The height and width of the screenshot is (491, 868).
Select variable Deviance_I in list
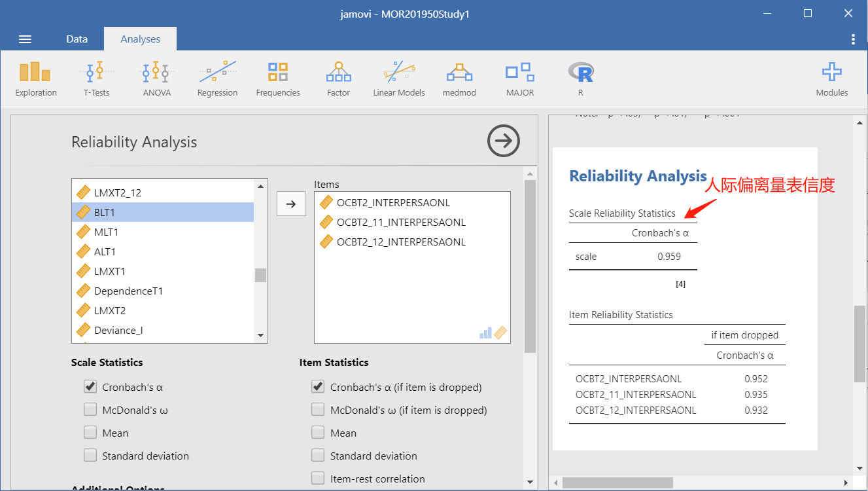pos(163,330)
